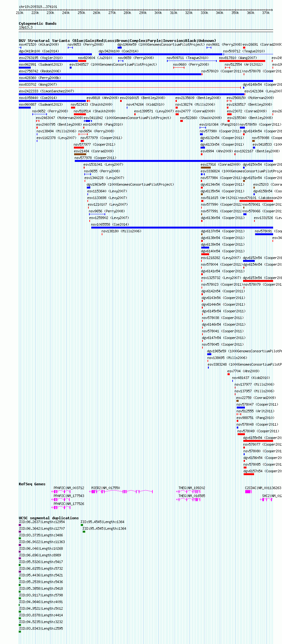Screen dimensions: 282x644
Task: Select variant esv988751 (Pang2010)
Action: pos(255,418)
